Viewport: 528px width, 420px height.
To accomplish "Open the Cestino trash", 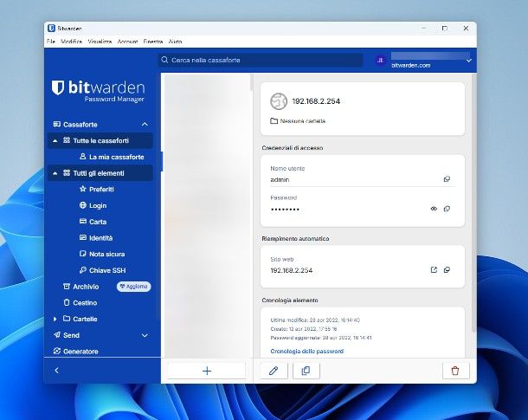I will pyautogui.click(x=80, y=303).
